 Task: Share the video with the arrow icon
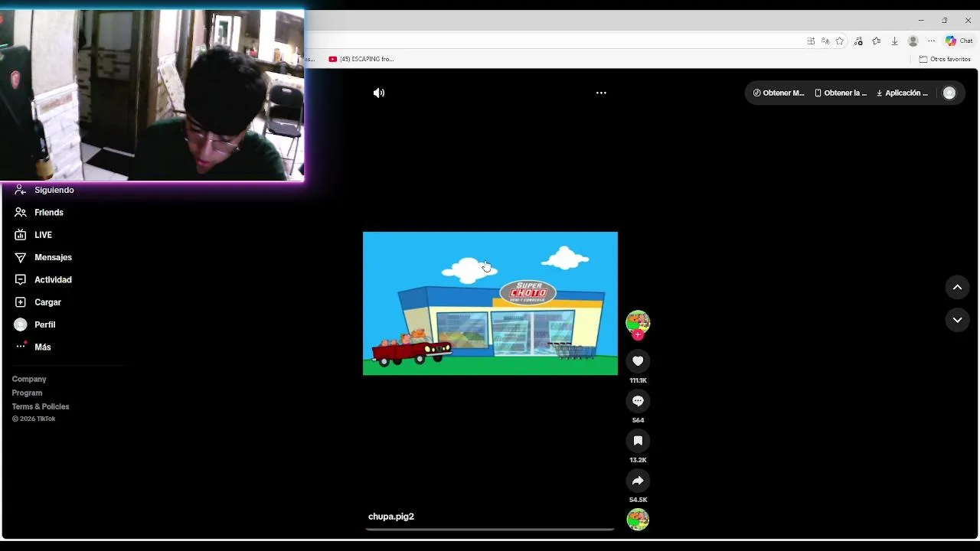[x=638, y=480]
